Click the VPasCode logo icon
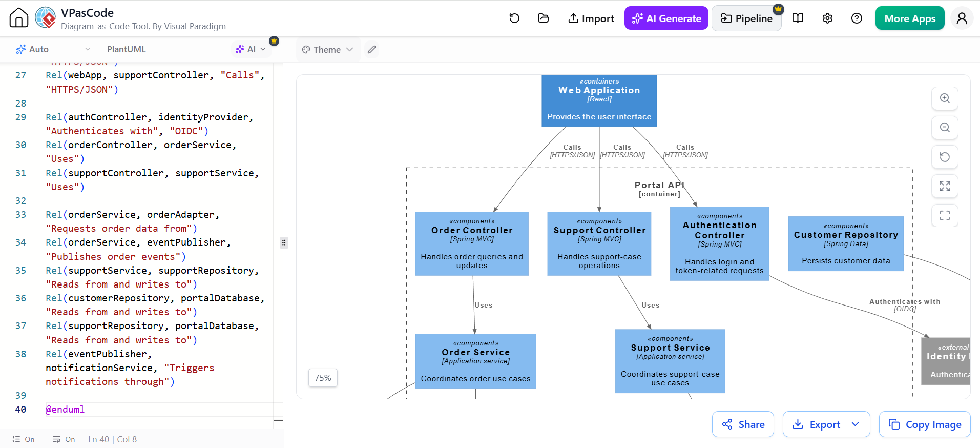980x448 pixels. click(46, 18)
